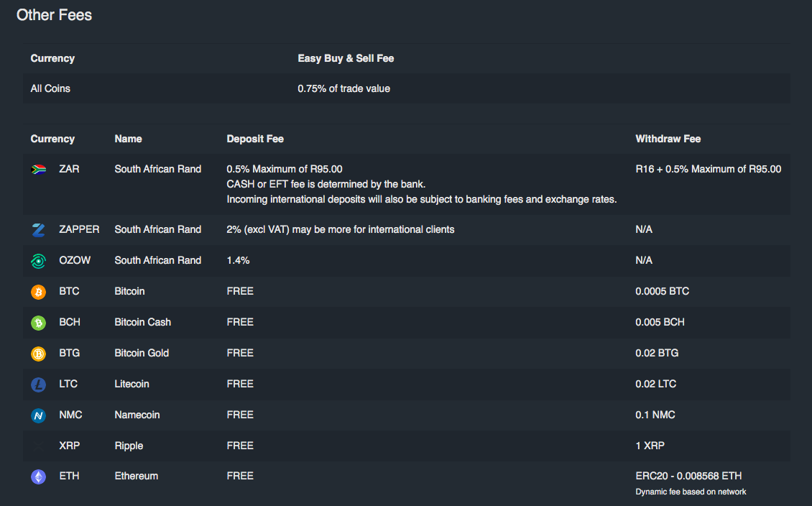This screenshot has width=812, height=506.
Task: Click the orange Bitcoin coin icon
Action: 38,292
